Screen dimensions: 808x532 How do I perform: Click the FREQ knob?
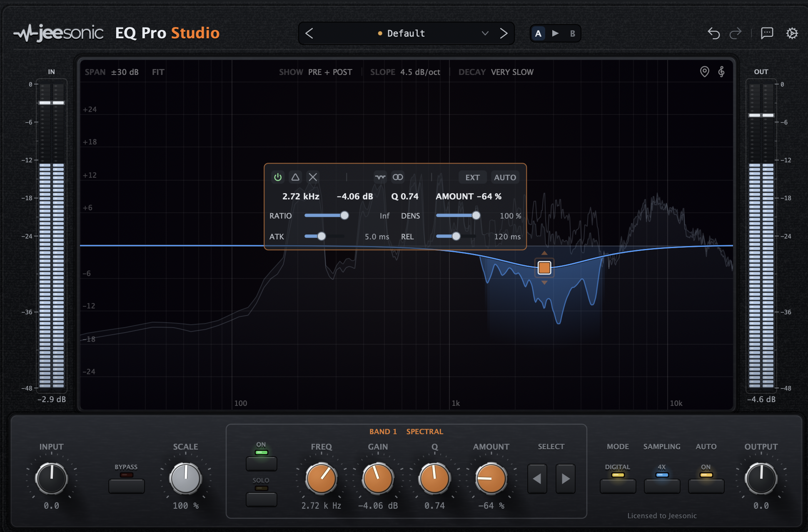click(x=321, y=479)
